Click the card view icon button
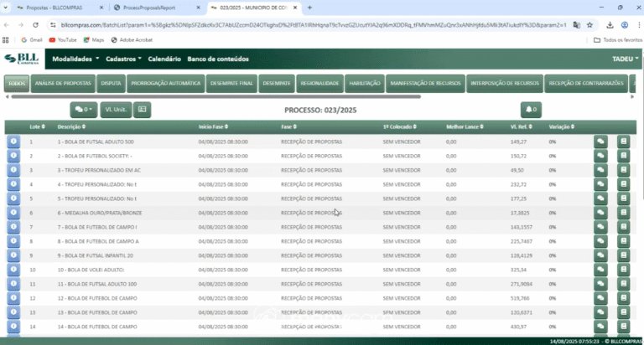This screenshot has width=644, height=345. coord(142,110)
